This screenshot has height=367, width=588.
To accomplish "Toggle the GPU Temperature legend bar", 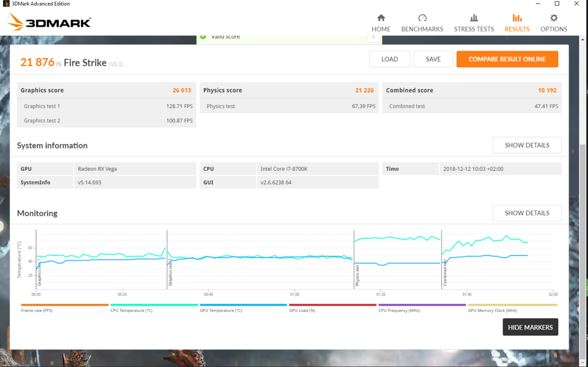I will [243, 305].
